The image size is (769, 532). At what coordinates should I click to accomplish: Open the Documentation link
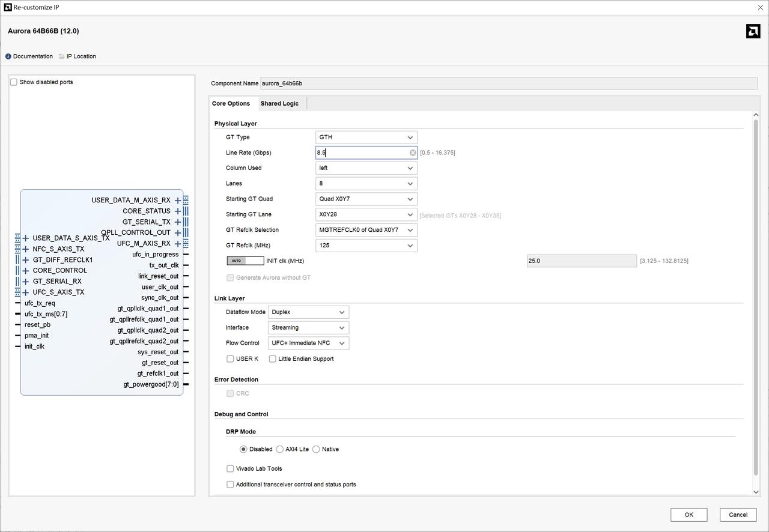33,56
